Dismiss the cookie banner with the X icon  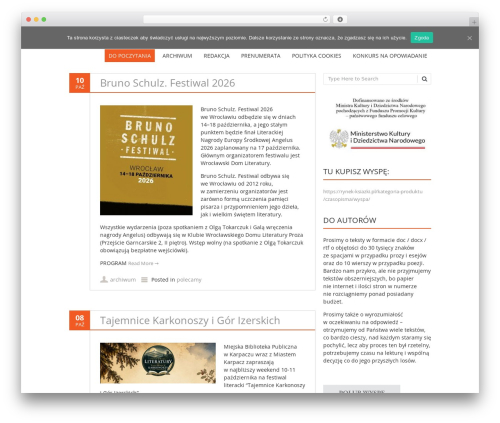tap(469, 38)
